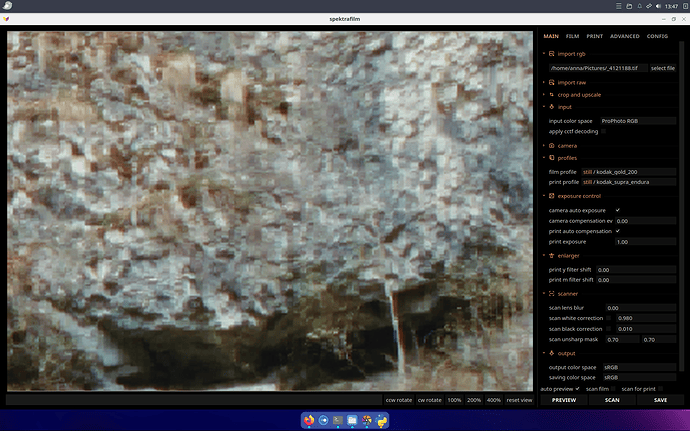Click the reset view button
690x431 pixels.
click(x=519, y=400)
